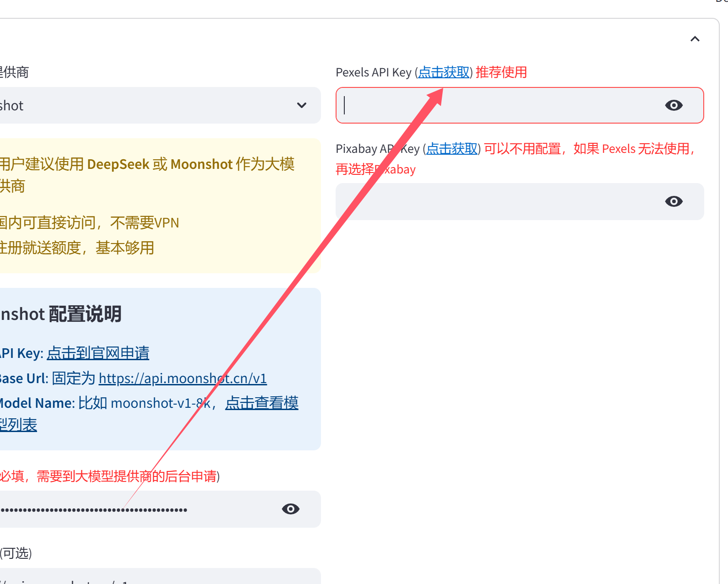Show the Pixabay API Key value
The image size is (728, 584).
674,201
